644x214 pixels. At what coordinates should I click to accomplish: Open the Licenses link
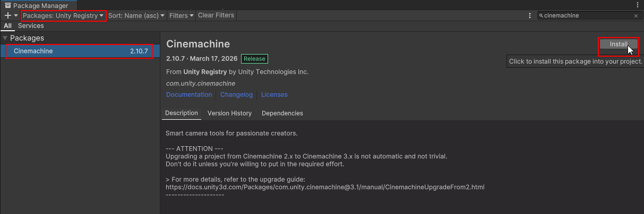274,95
